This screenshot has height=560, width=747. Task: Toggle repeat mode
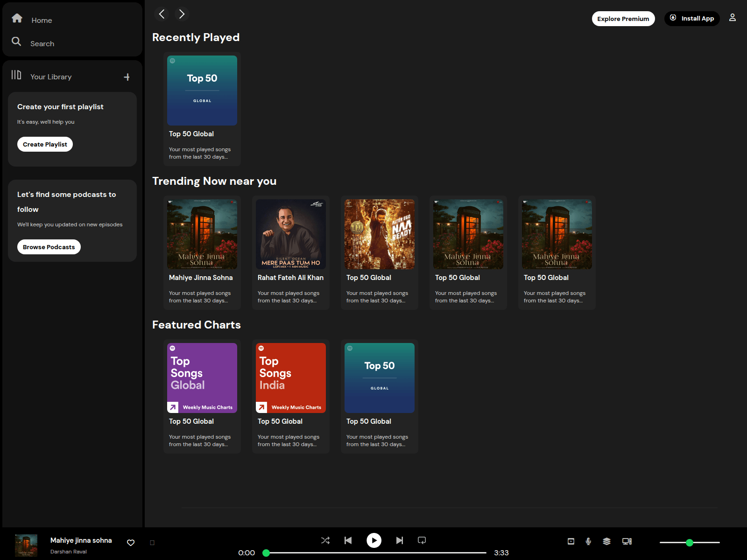click(422, 540)
